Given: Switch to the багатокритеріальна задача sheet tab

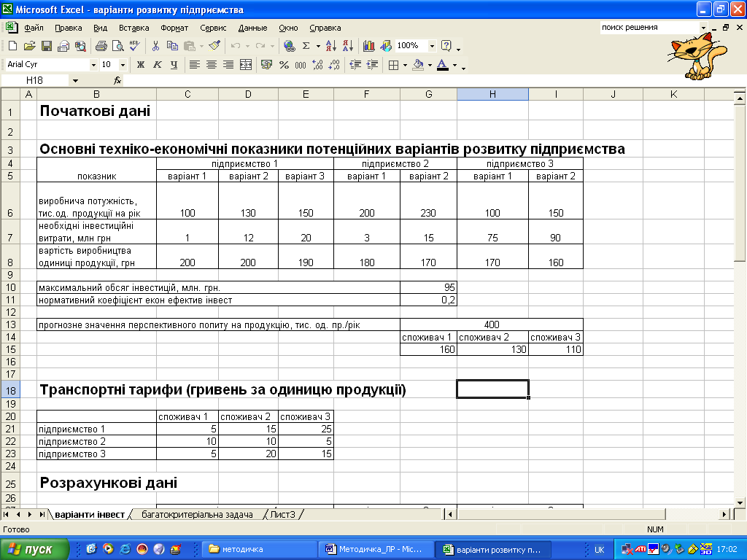Looking at the screenshot, I should coord(197,514).
